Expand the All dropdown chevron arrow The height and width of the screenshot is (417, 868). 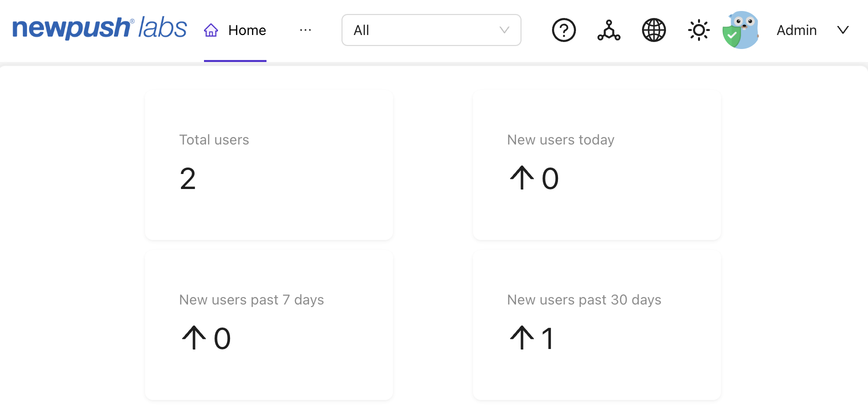coord(504,30)
